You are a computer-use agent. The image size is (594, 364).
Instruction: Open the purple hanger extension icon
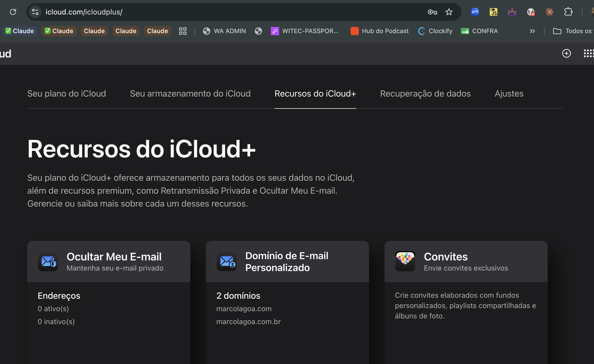coord(512,12)
